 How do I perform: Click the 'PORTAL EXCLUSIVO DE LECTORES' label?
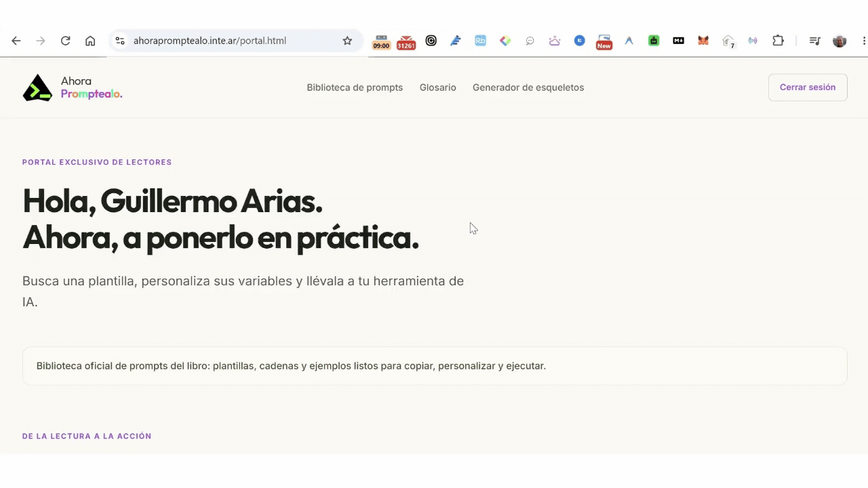tap(97, 162)
